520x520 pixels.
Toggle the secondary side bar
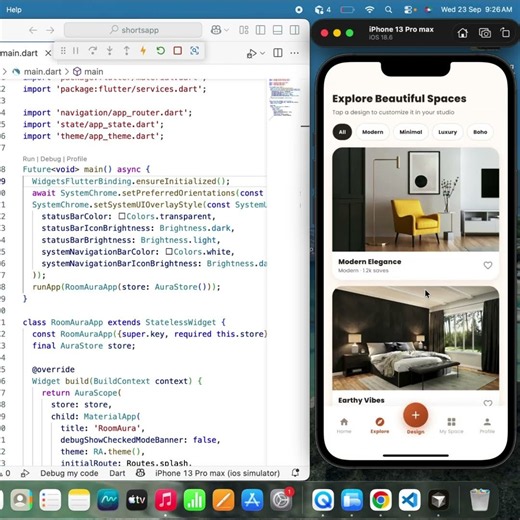(294, 30)
